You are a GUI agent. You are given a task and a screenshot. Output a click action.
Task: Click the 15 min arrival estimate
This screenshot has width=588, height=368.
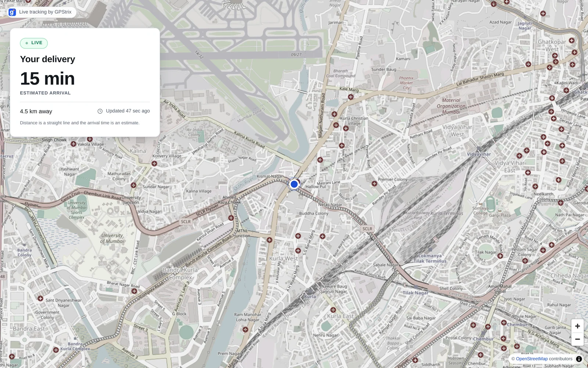click(x=47, y=79)
